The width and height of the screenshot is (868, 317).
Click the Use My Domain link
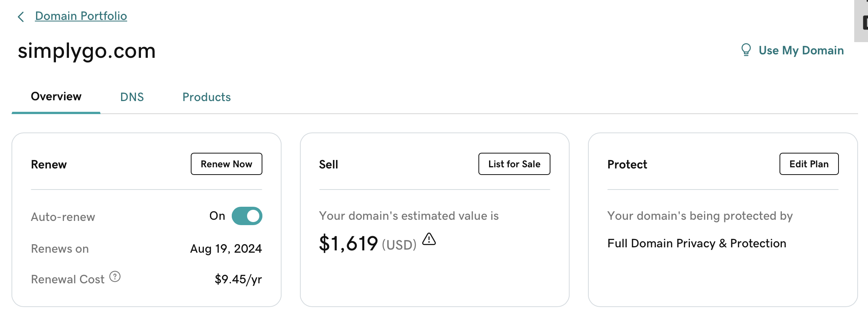[x=801, y=50]
